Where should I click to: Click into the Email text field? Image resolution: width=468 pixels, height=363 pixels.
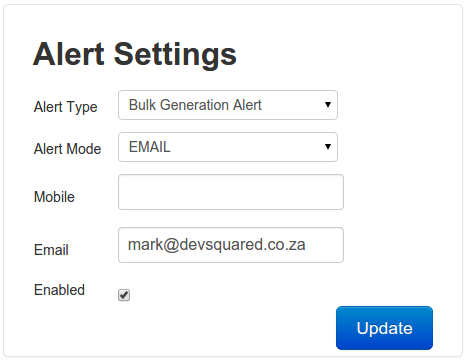point(231,245)
